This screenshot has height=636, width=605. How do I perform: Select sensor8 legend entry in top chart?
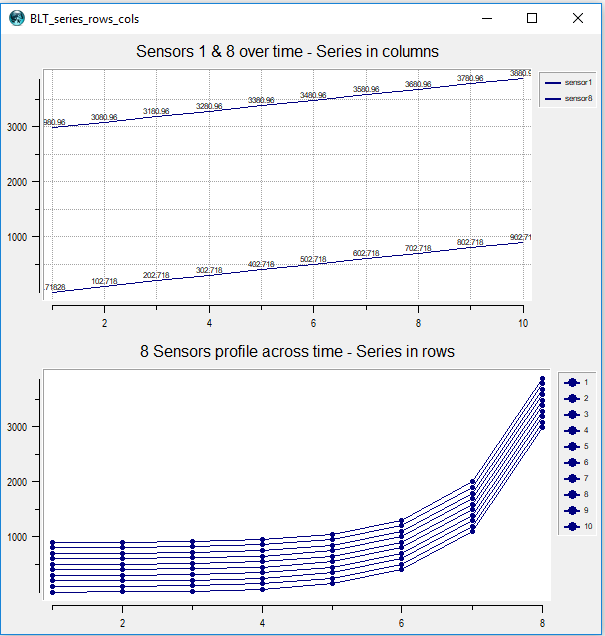click(569, 99)
